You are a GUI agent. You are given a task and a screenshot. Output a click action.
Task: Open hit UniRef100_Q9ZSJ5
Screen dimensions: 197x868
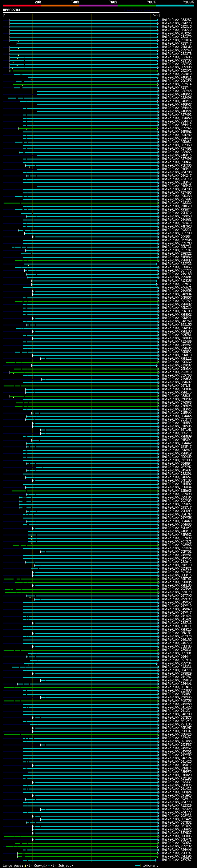click(x=177, y=26)
